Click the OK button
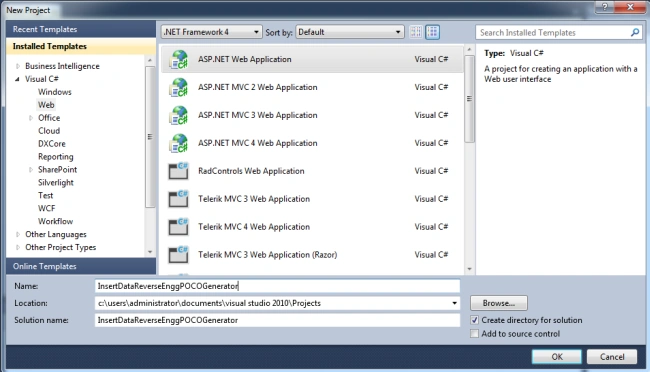The width and height of the screenshot is (650, 372). (557, 357)
